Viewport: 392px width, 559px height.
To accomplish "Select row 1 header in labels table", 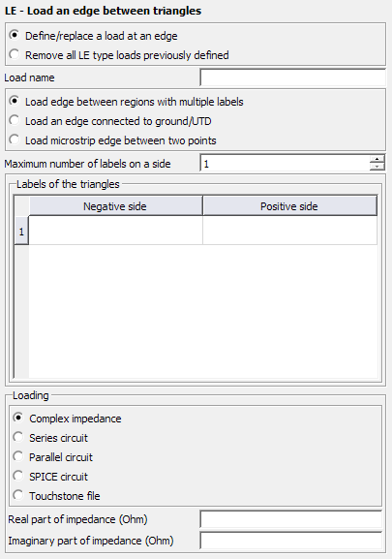I will [21, 232].
